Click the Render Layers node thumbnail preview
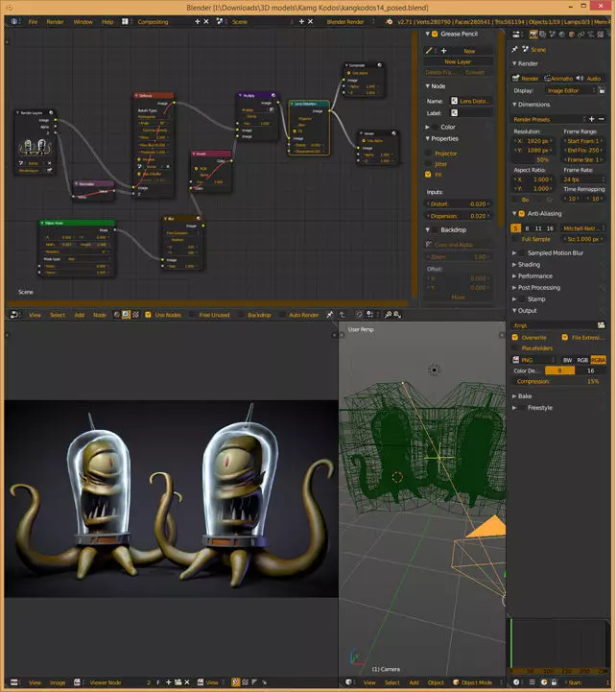616x692 pixels. point(35,146)
